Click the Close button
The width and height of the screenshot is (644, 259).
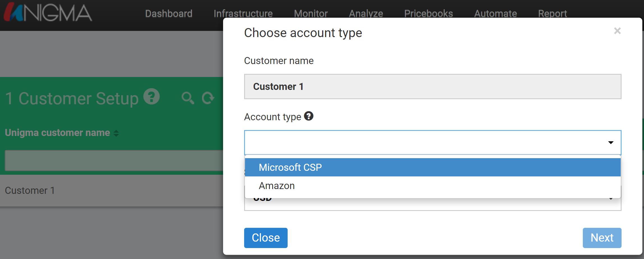[x=266, y=238]
